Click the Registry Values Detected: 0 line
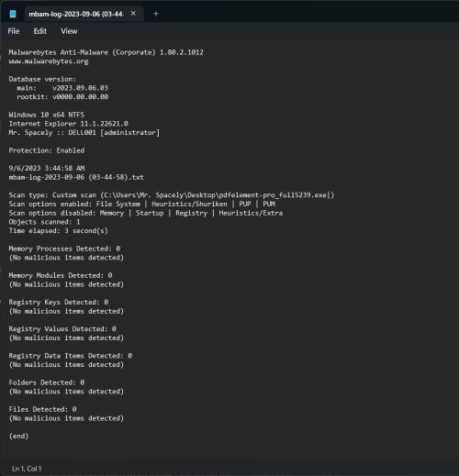The height and width of the screenshot is (476, 459). [62, 329]
